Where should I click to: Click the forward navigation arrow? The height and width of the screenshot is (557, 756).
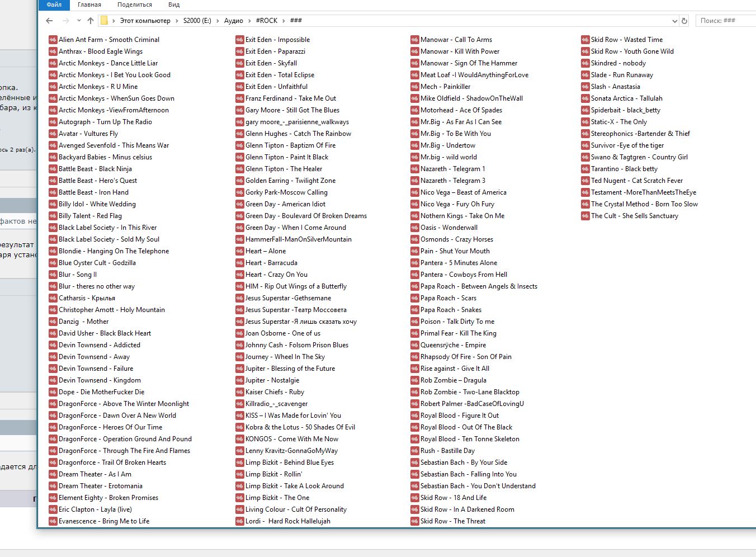pos(66,21)
